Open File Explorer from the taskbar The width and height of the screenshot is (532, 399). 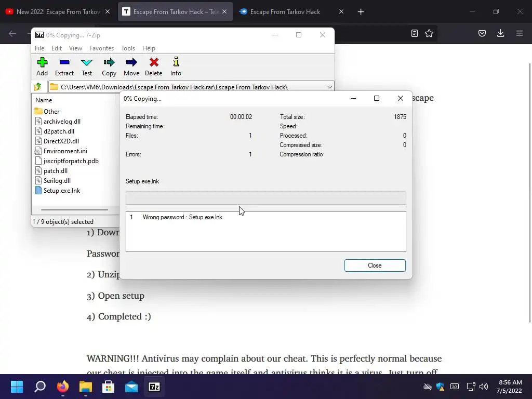pyautogui.click(x=86, y=387)
